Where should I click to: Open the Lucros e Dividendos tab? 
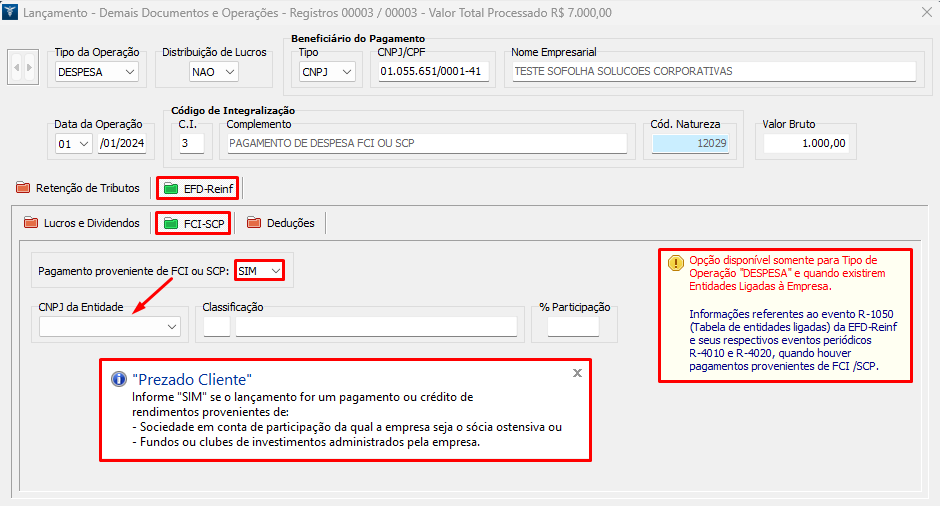(82, 223)
